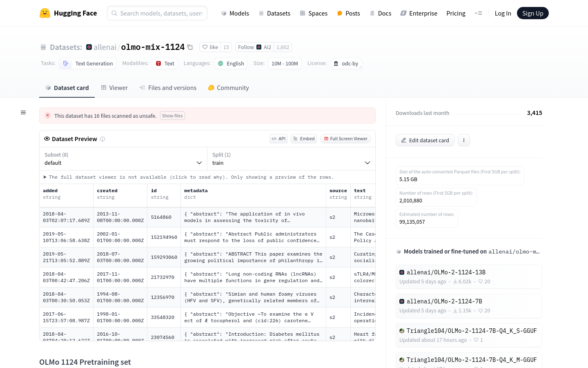Viewport: 588px width, 368px height.
Task: Click the like count 15
Action: (226, 47)
